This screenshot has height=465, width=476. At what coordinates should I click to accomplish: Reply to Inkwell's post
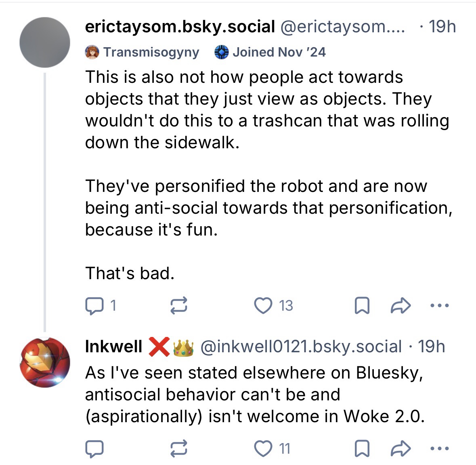[x=95, y=448]
